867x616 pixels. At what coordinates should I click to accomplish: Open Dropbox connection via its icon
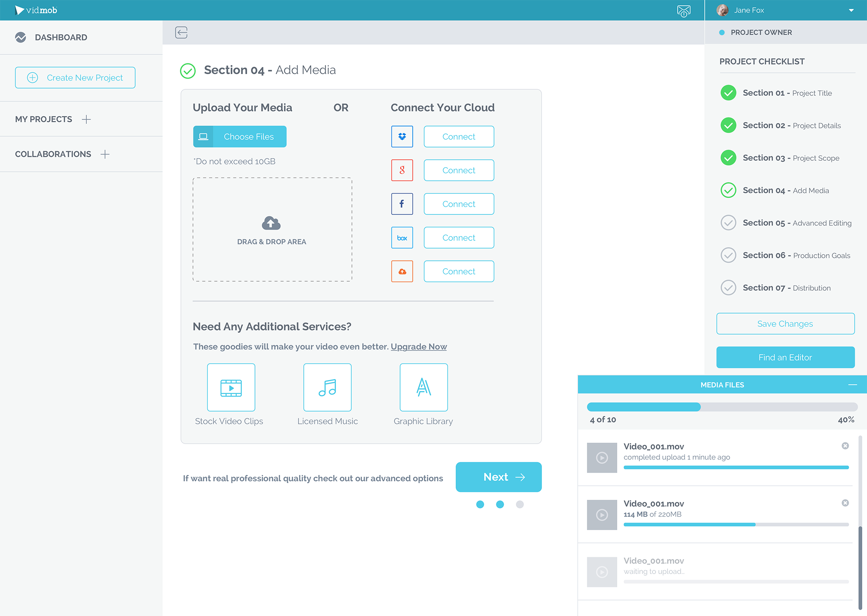tap(402, 136)
